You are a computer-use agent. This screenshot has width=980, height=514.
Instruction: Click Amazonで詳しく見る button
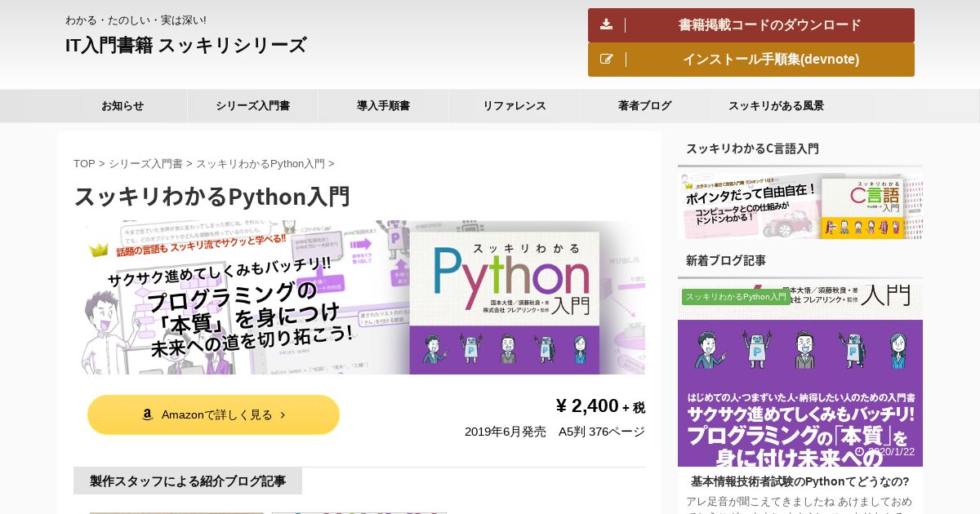213,414
